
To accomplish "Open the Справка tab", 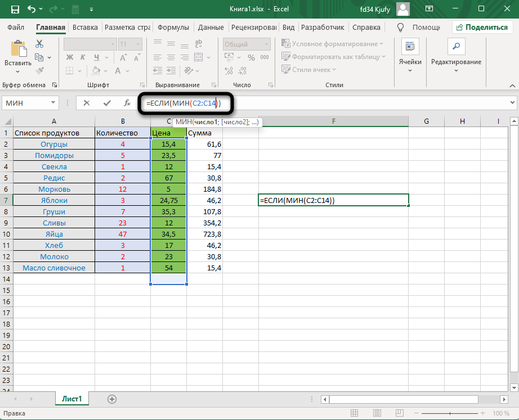I will coord(366,28).
